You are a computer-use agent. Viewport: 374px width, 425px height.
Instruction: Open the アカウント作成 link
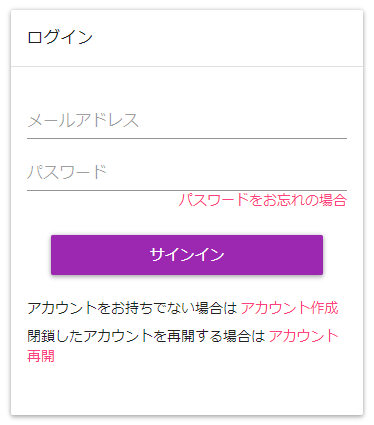pos(289,308)
